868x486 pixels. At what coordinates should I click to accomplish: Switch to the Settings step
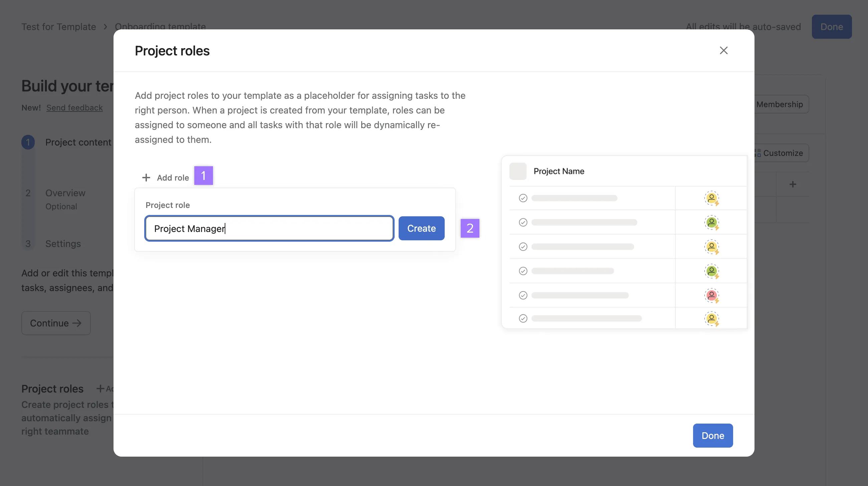click(x=63, y=244)
